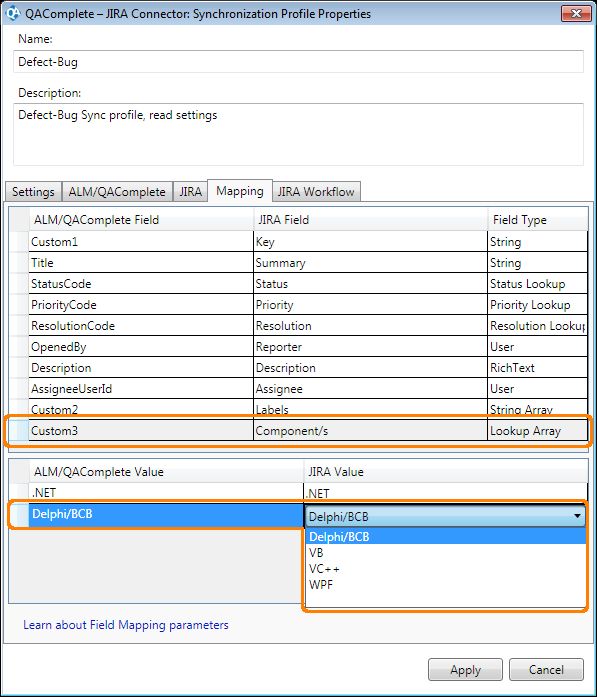This screenshot has height=697, width=597.
Task: Click the row selector beside Custom3
Action: pos(19,431)
